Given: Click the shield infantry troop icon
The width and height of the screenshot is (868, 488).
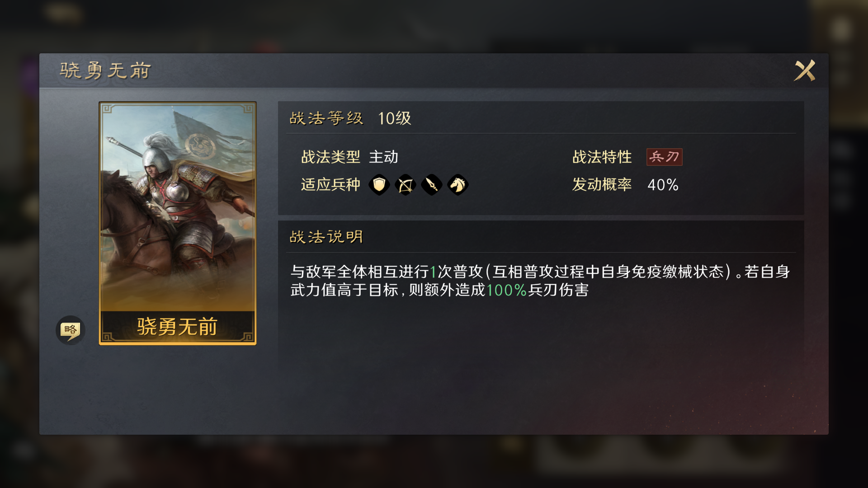Looking at the screenshot, I should coord(379,184).
